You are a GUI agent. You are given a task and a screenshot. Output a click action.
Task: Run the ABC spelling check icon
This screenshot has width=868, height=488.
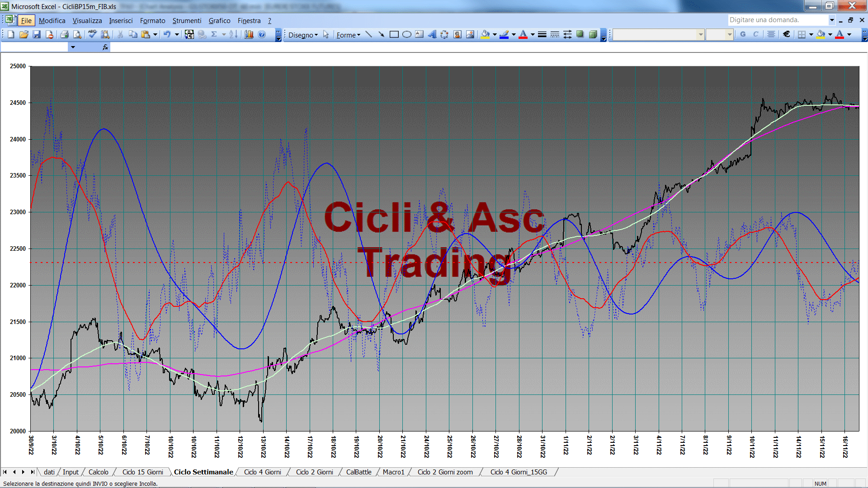pyautogui.click(x=92, y=34)
